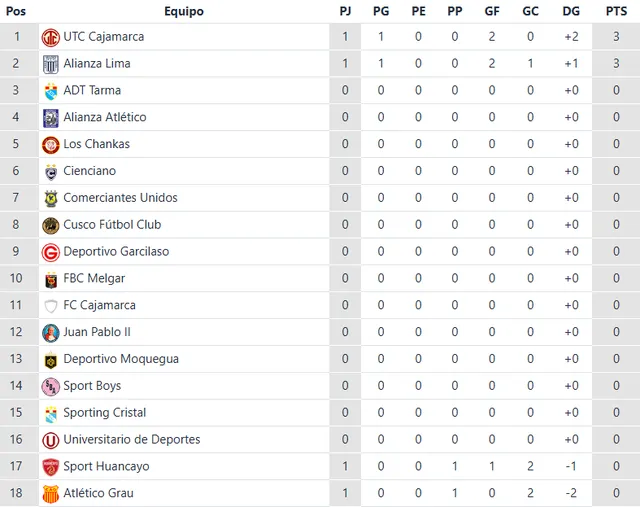Click the ADT Tarma crest icon

pyautogui.click(x=51, y=91)
